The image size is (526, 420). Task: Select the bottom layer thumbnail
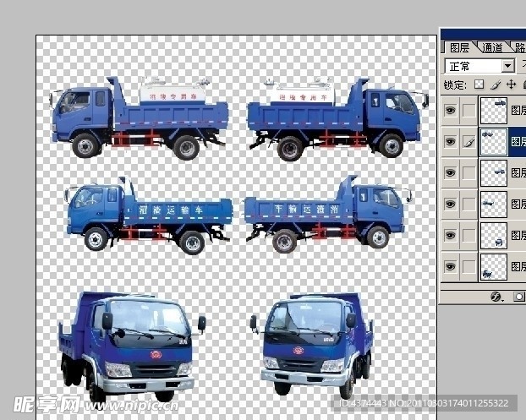[493, 267]
